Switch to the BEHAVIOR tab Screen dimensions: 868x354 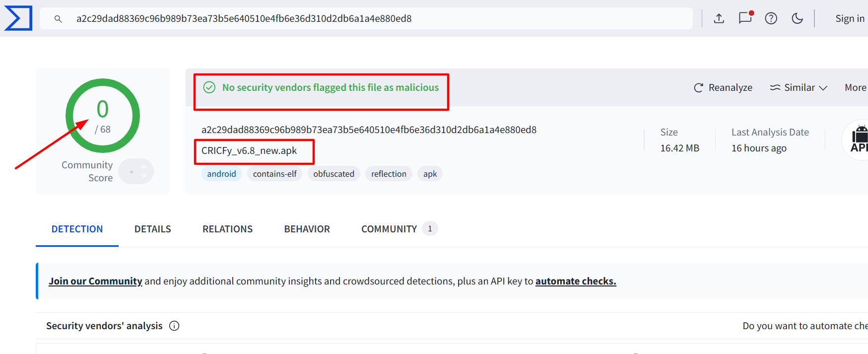(307, 229)
